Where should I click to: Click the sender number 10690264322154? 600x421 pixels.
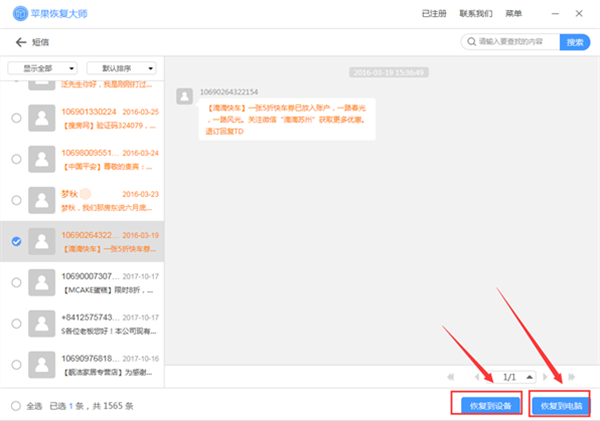pos(229,92)
